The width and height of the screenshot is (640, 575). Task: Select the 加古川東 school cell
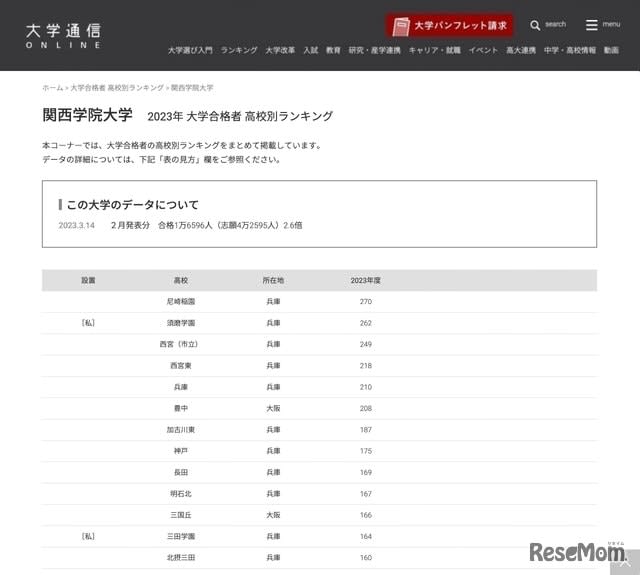point(181,430)
